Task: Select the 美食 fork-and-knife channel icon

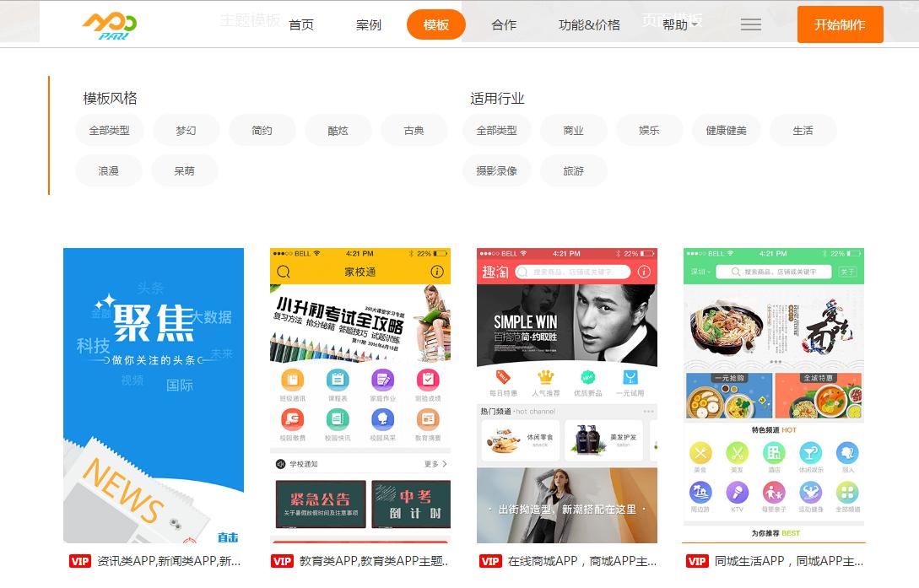Action: click(x=699, y=452)
